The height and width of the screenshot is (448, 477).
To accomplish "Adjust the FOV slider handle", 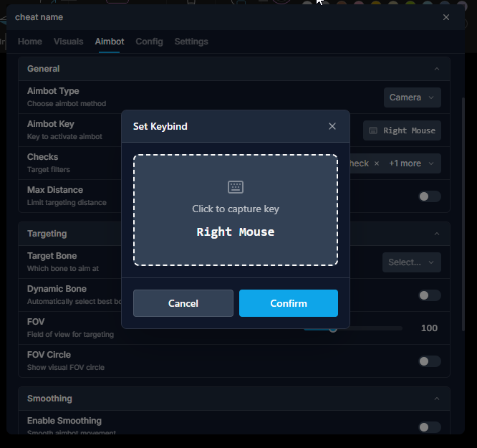I will 333,330.
